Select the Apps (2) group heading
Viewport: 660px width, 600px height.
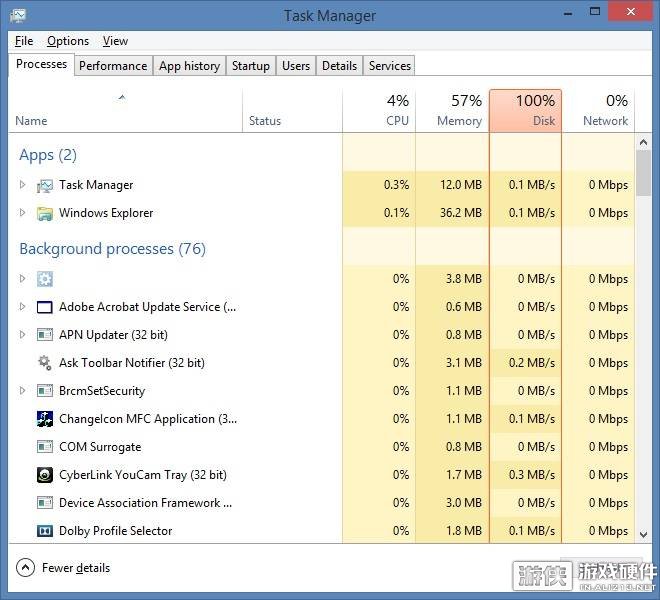pyautogui.click(x=48, y=155)
